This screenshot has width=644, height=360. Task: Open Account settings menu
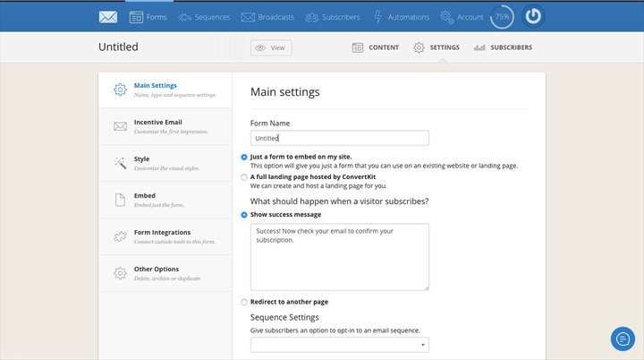click(462, 17)
